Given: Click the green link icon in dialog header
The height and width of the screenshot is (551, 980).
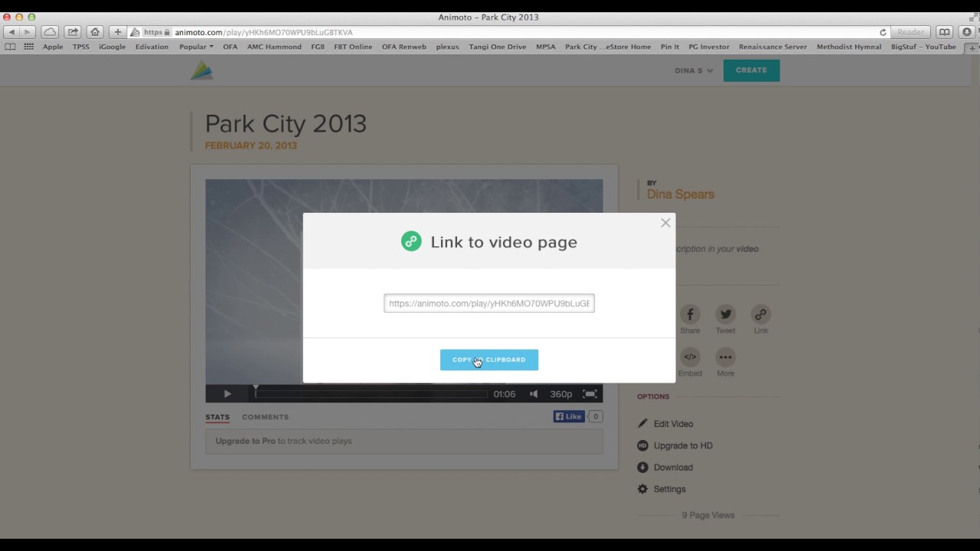Looking at the screenshot, I should [411, 242].
